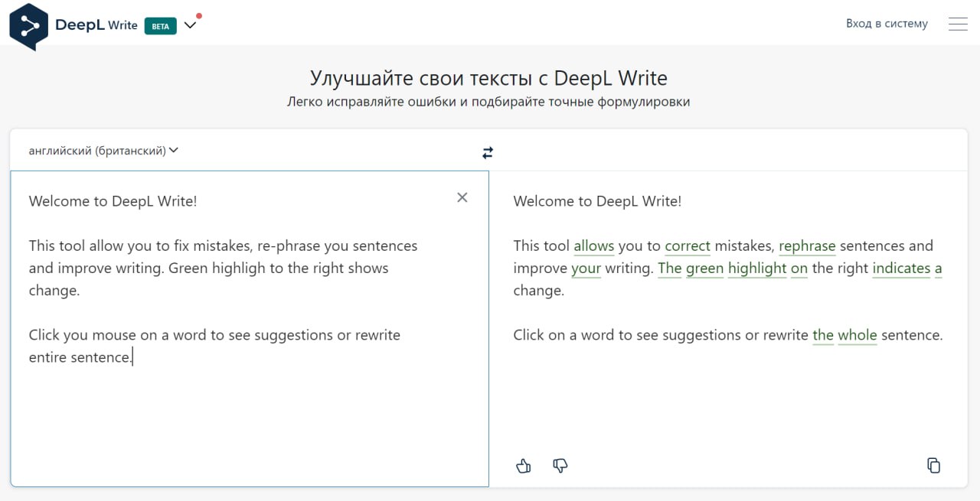Open the hamburger menu
Viewport: 980px width, 501px height.
[958, 24]
